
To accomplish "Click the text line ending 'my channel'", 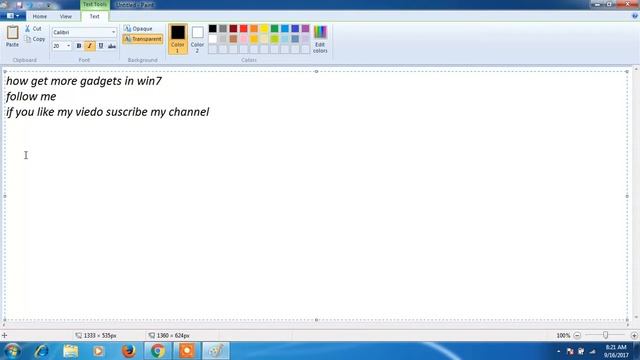I will point(107,112).
